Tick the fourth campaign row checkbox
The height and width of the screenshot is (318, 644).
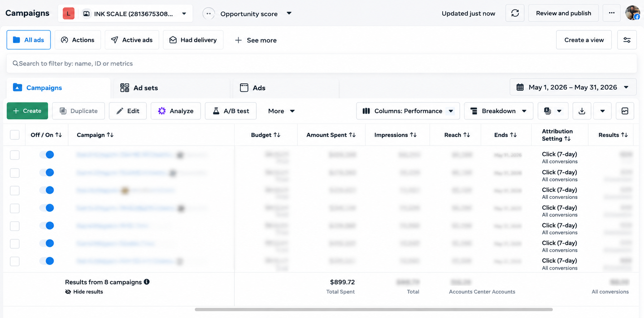click(x=15, y=208)
